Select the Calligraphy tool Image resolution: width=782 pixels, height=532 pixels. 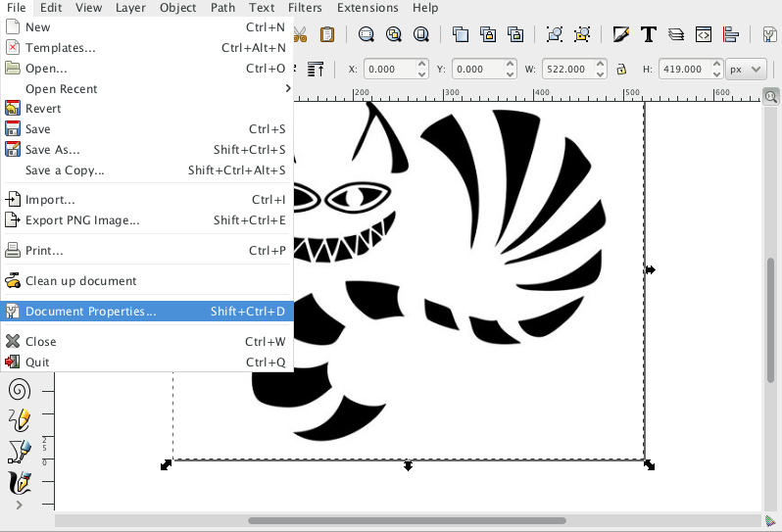(20, 482)
